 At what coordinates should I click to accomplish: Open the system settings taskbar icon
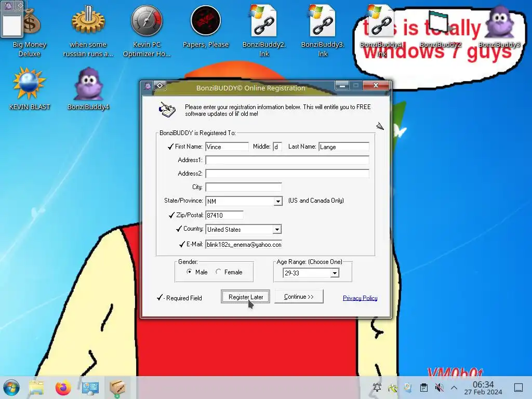(x=90, y=388)
